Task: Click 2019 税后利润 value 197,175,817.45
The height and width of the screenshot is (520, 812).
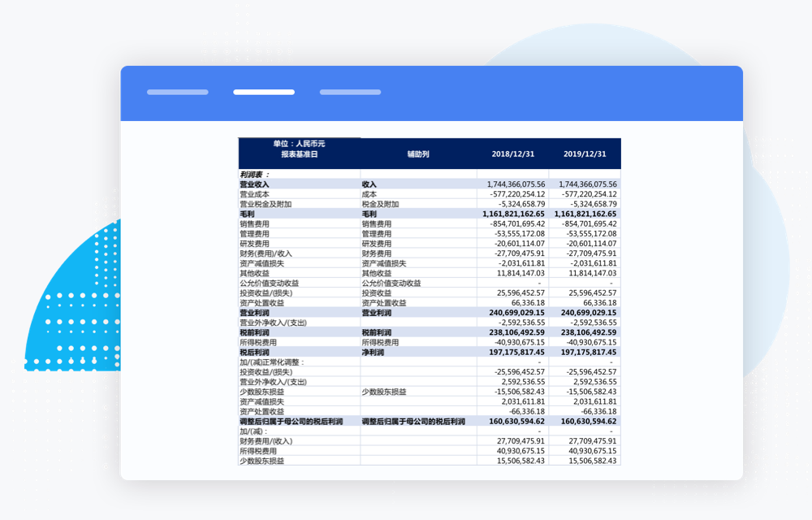Action: [x=585, y=352]
